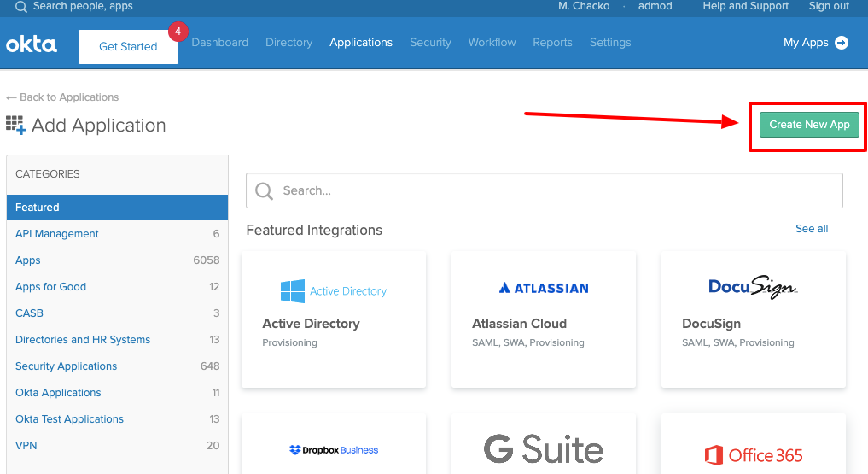Open the Directory menu
This screenshot has width=868, height=474.
pyautogui.click(x=289, y=43)
